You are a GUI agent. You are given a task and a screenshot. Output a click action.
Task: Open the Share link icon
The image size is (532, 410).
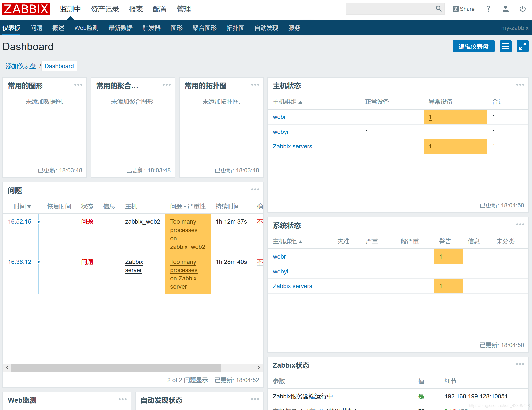[x=463, y=9]
